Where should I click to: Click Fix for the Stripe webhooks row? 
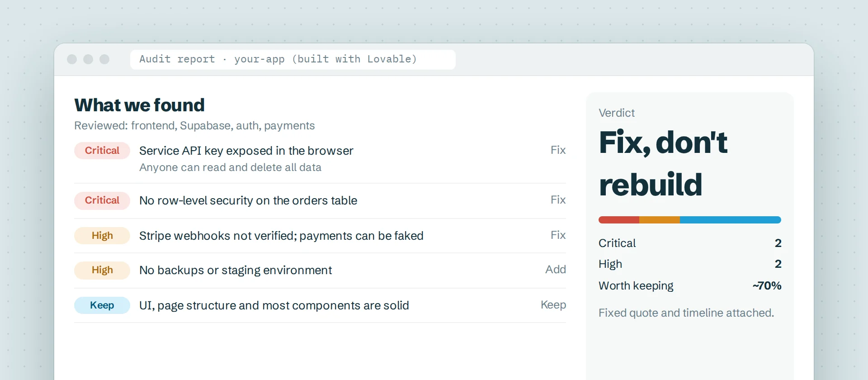click(x=558, y=235)
